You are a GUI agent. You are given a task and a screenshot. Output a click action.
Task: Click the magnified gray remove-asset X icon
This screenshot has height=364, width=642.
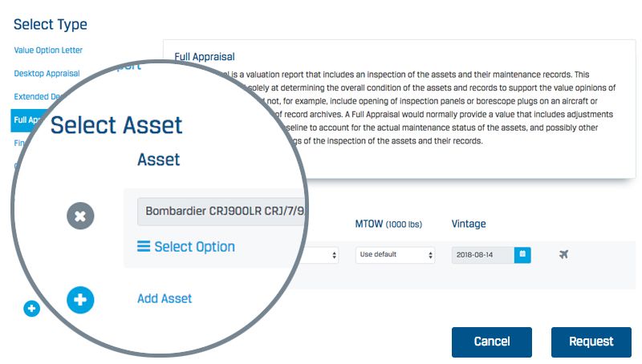[x=80, y=215]
